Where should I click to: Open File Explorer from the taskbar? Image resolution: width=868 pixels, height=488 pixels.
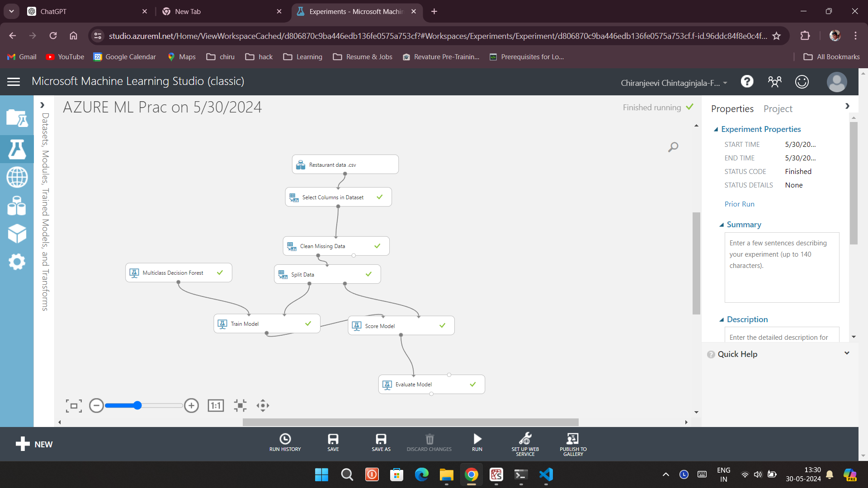[446, 474]
